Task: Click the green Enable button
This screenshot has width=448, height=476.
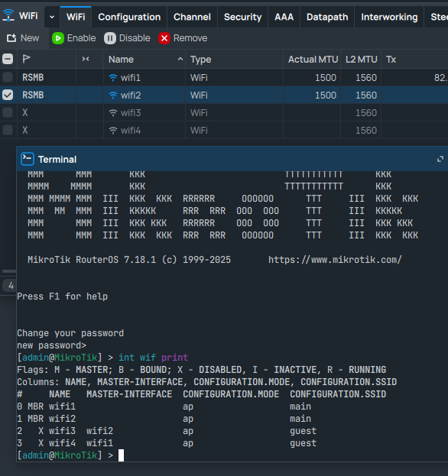Action: [x=74, y=38]
